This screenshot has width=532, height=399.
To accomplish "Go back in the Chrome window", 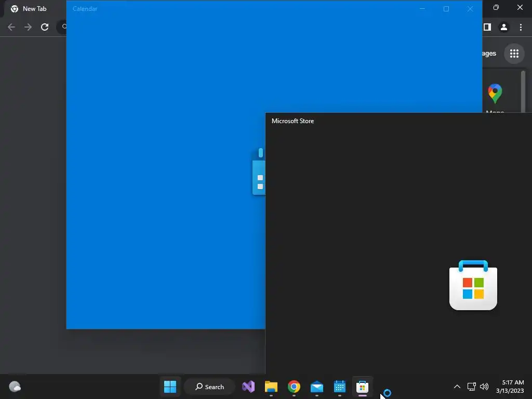I will 11,27.
